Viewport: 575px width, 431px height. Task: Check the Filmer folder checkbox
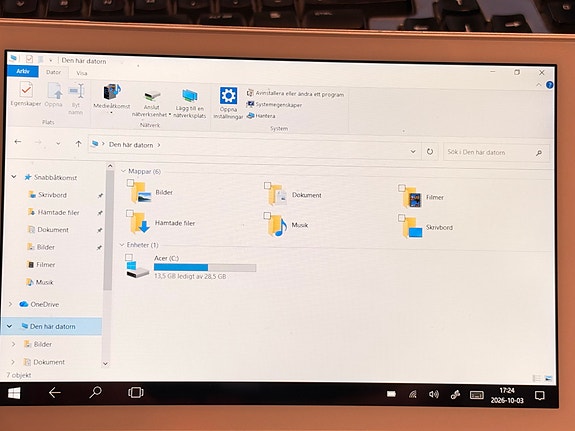402,188
